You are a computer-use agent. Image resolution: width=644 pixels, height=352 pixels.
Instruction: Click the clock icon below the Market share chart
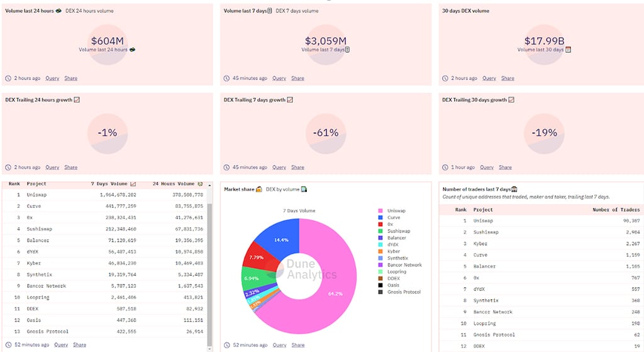coord(227,345)
